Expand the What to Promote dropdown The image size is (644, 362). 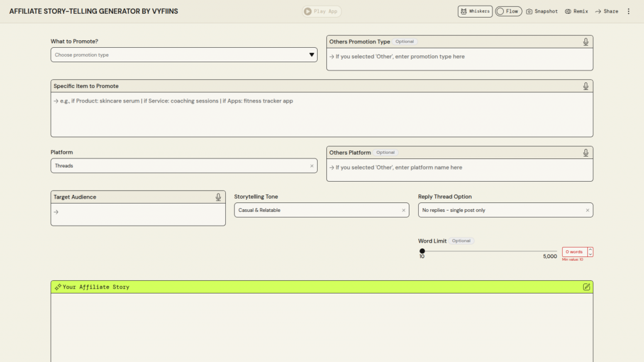pos(311,55)
